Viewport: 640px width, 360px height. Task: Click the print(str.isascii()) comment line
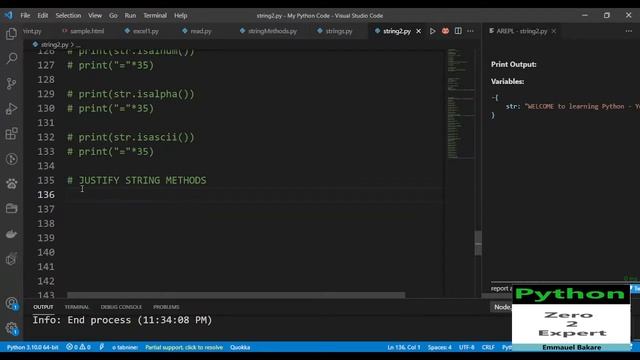(131, 138)
